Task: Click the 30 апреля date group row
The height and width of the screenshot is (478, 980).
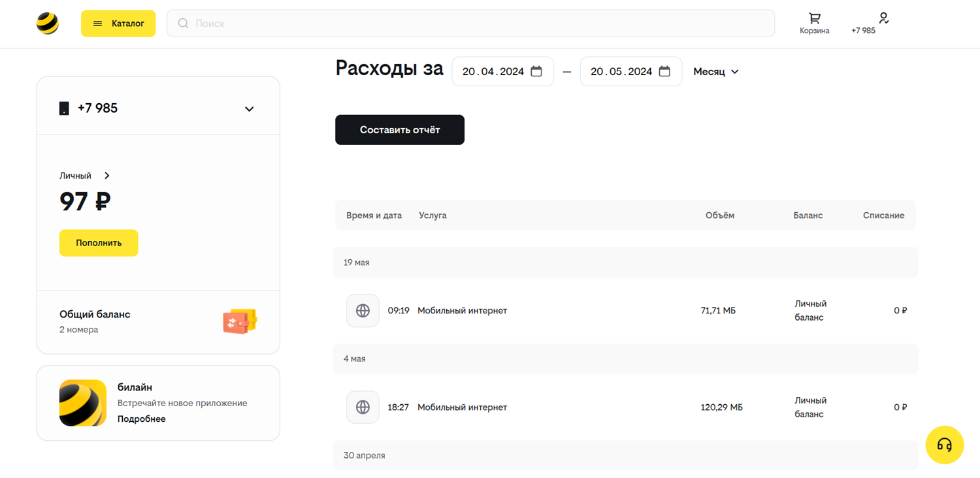Action: click(x=626, y=456)
